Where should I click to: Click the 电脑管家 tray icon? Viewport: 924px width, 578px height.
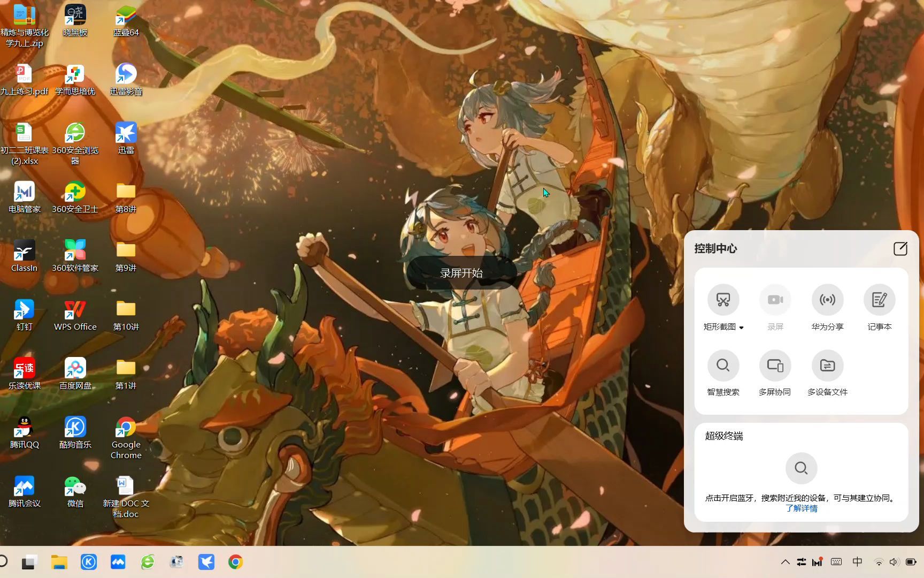817,562
